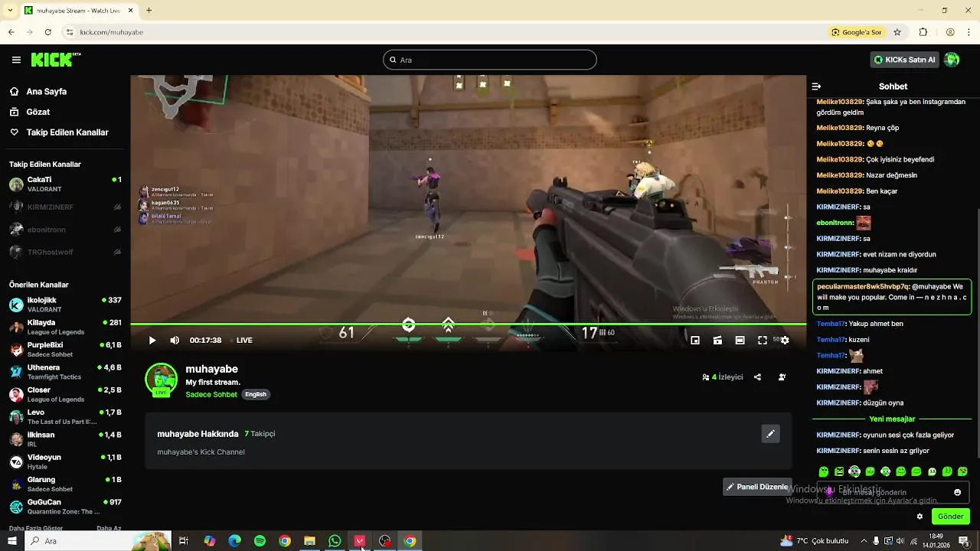This screenshot has height=551, width=980.
Task: Open the Killayda recommended channel
Action: [x=65, y=328]
